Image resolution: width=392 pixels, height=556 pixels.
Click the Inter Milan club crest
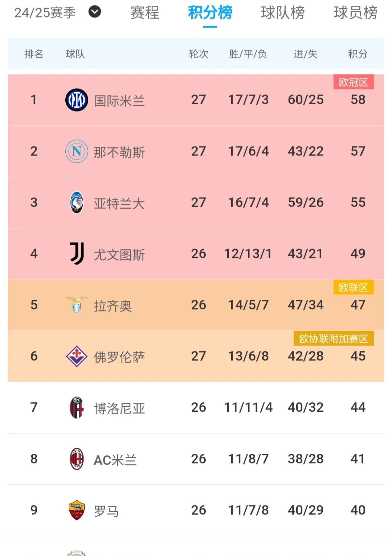[76, 99]
